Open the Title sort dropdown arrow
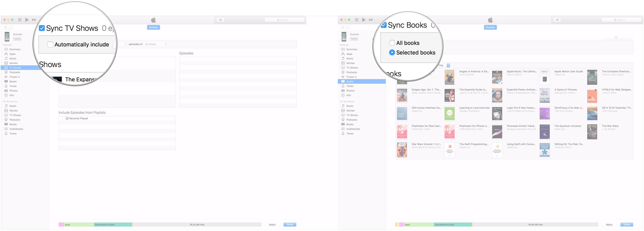The image size is (644, 231). point(448,66)
